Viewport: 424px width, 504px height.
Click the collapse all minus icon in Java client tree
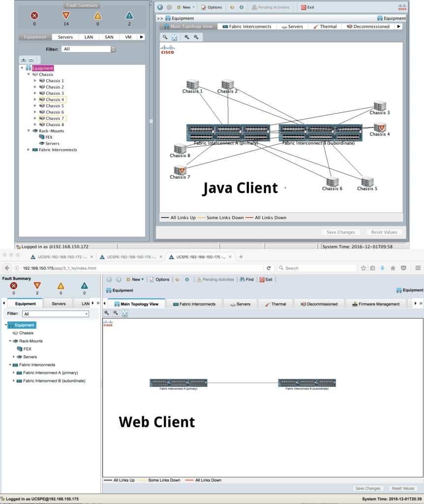[x=31, y=60]
